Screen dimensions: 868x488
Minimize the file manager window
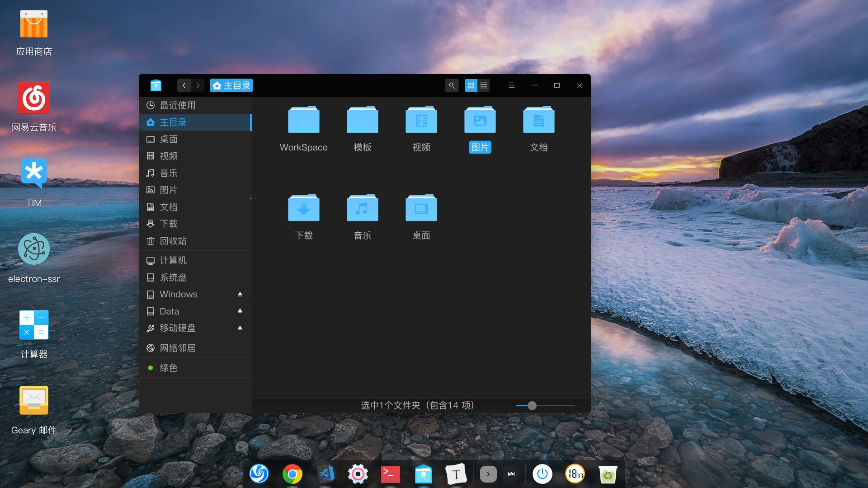[534, 85]
